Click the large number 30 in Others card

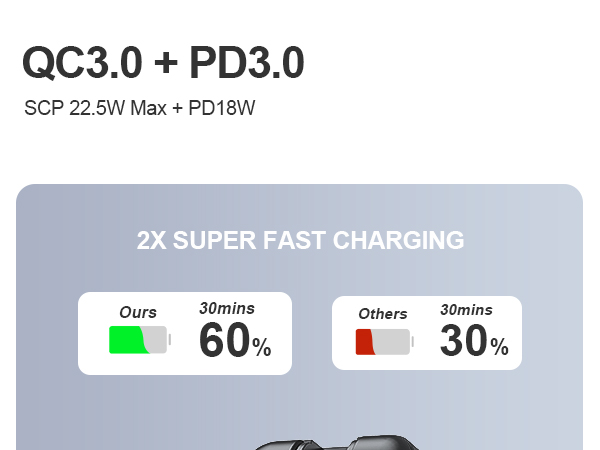pyautogui.click(x=464, y=342)
